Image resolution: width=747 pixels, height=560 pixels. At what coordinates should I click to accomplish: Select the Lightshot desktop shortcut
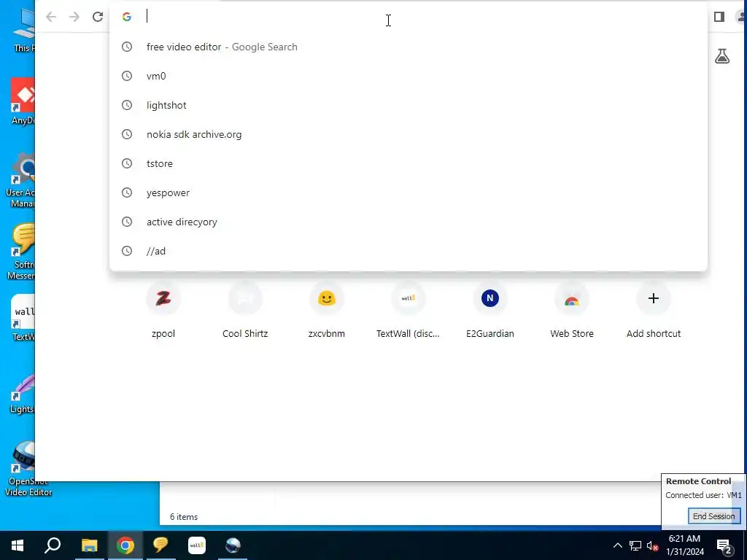[23, 394]
